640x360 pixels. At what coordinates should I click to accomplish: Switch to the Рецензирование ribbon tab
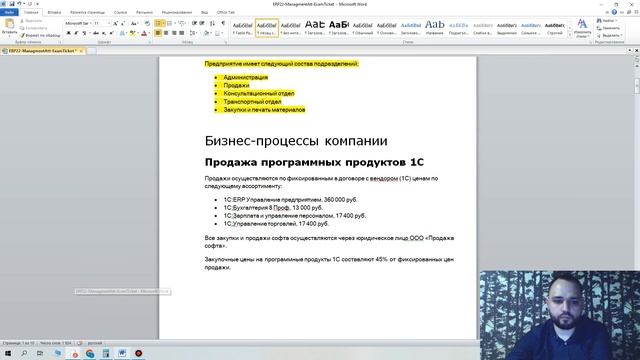pyautogui.click(x=177, y=12)
